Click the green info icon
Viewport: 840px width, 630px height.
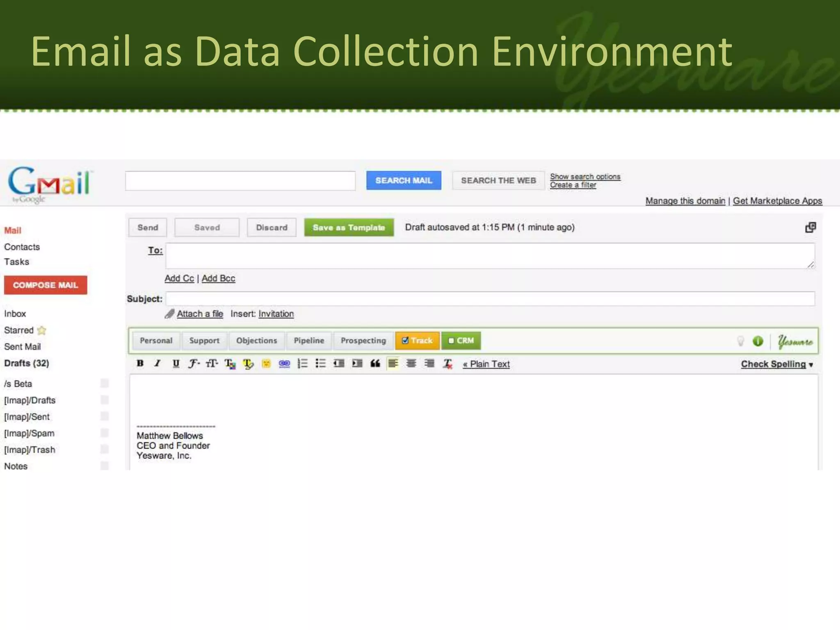[x=758, y=341]
